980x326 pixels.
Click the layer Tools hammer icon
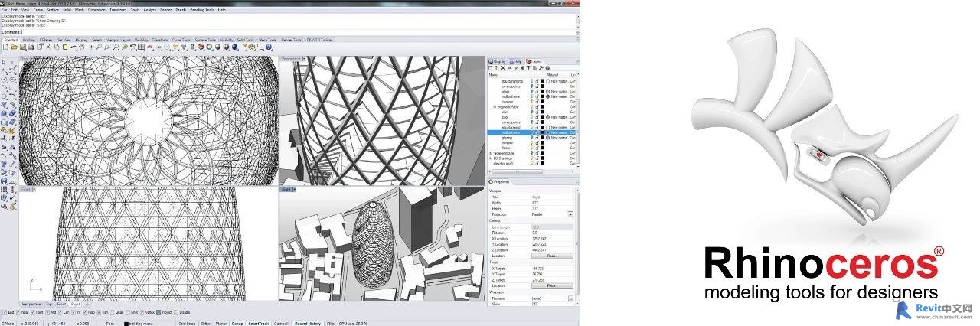(541, 67)
